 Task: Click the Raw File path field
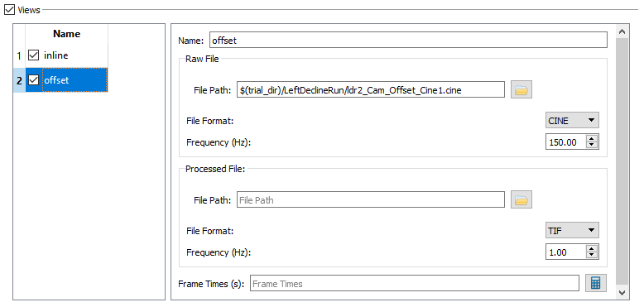(x=371, y=90)
